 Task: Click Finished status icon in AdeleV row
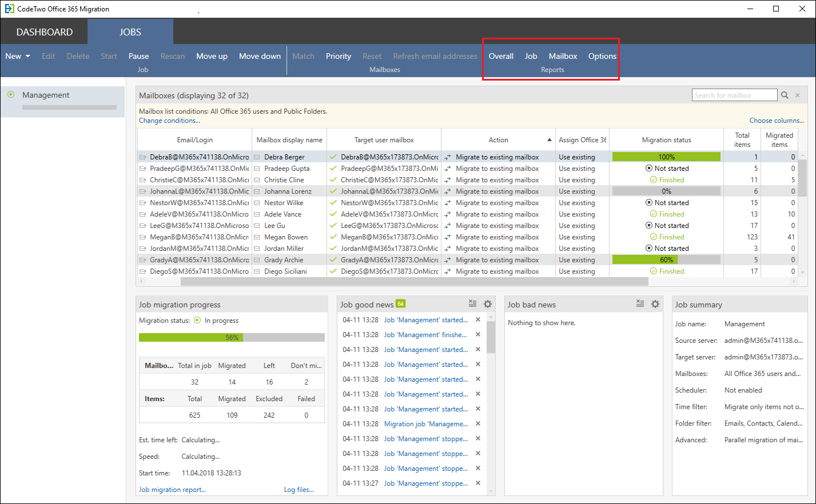click(x=654, y=214)
